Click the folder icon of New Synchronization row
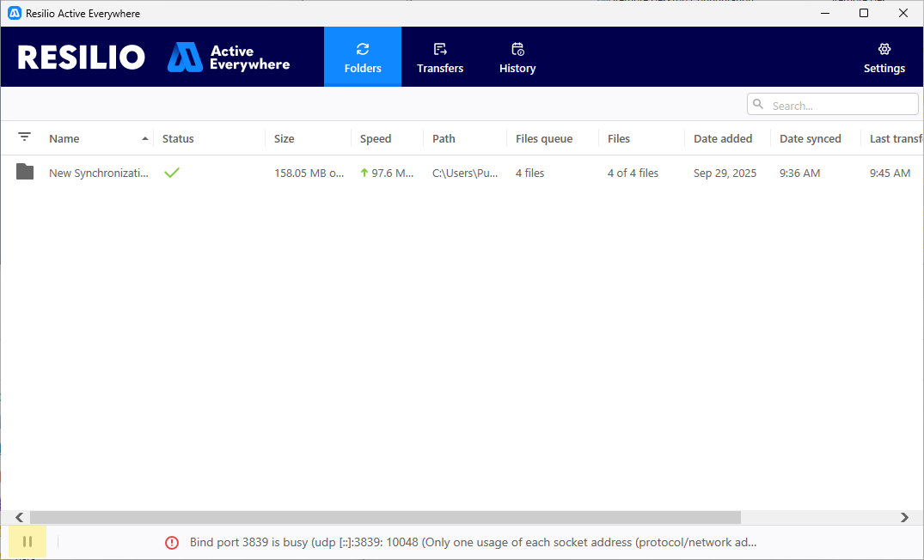The image size is (924, 560). [x=25, y=173]
